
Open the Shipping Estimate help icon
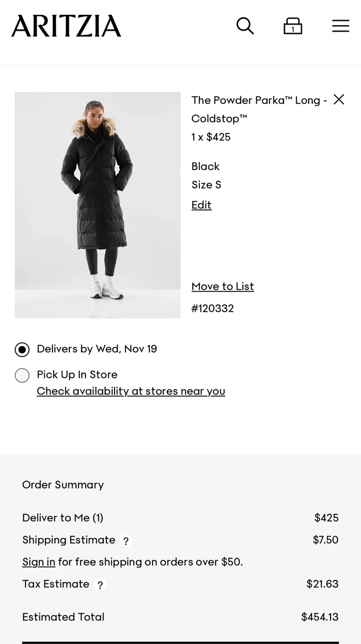tap(126, 541)
